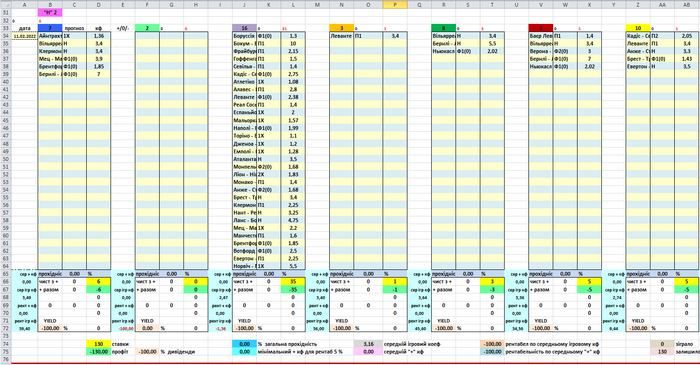The height and width of the screenshot is (365, 700).
Task: Click the 2,05 coefficient in column AB
Action: (686, 36)
